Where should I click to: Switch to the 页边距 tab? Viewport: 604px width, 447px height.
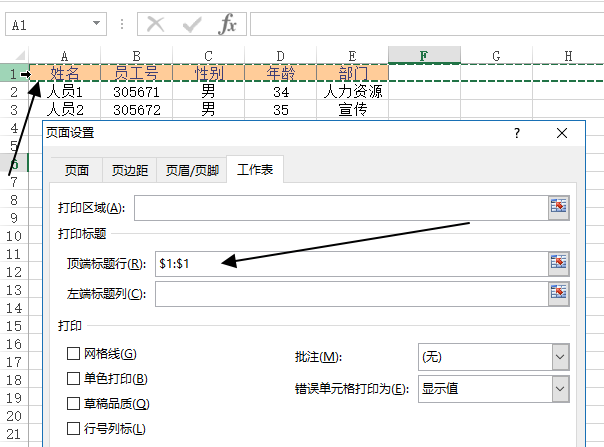tap(130, 171)
